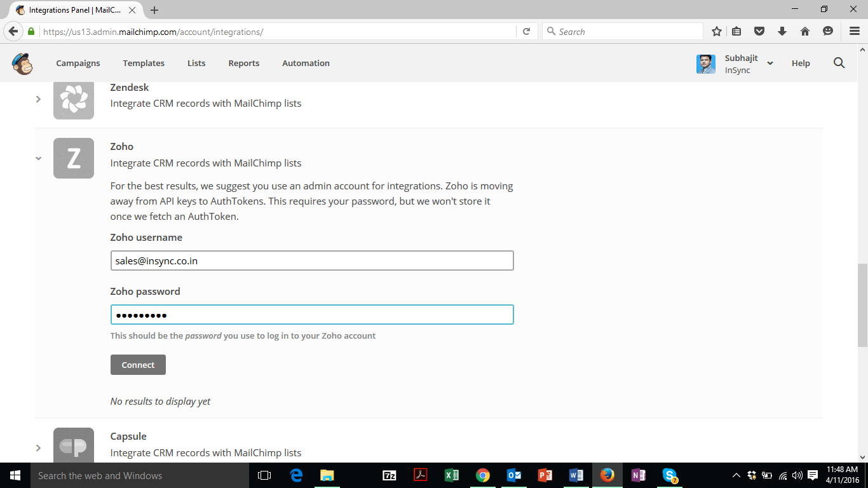The image size is (868, 488).
Task: Expand the Zendesk integration row chevron
Action: 38,99
